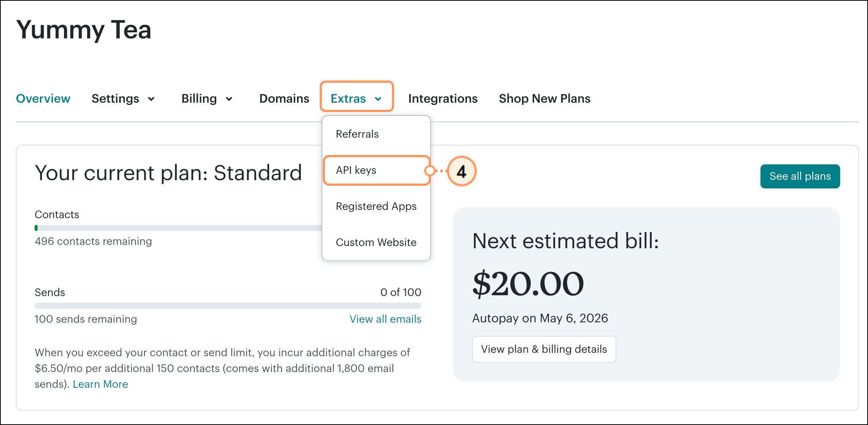
Task: Collapse the Extras dropdown menu
Action: [356, 98]
